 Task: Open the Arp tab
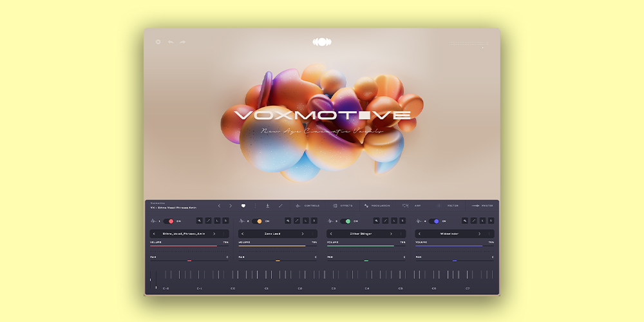(412, 206)
